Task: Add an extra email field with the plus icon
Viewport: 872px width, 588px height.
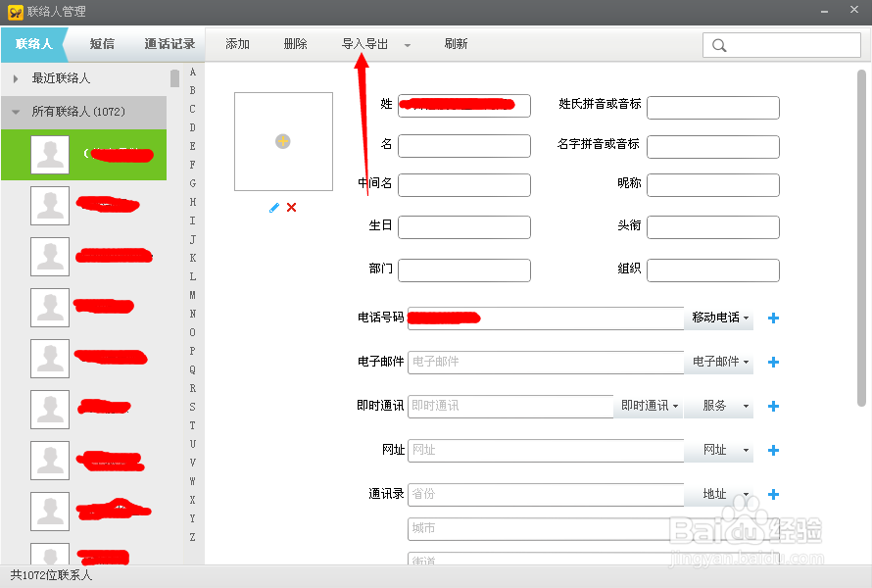Action: (773, 362)
